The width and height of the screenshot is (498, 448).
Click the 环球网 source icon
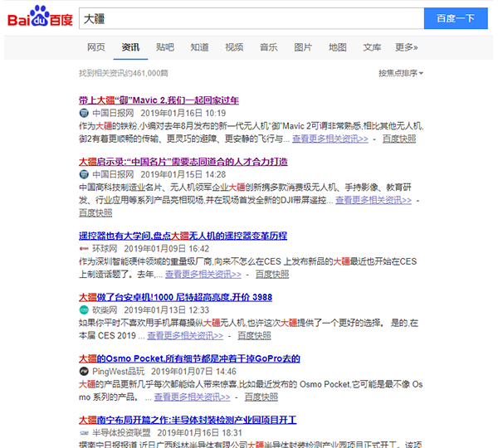[83, 248]
